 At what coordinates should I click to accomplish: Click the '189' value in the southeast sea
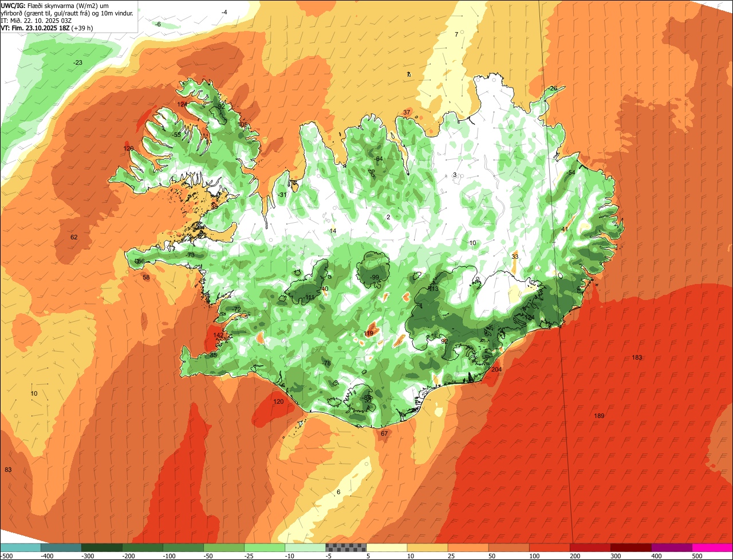click(x=600, y=416)
